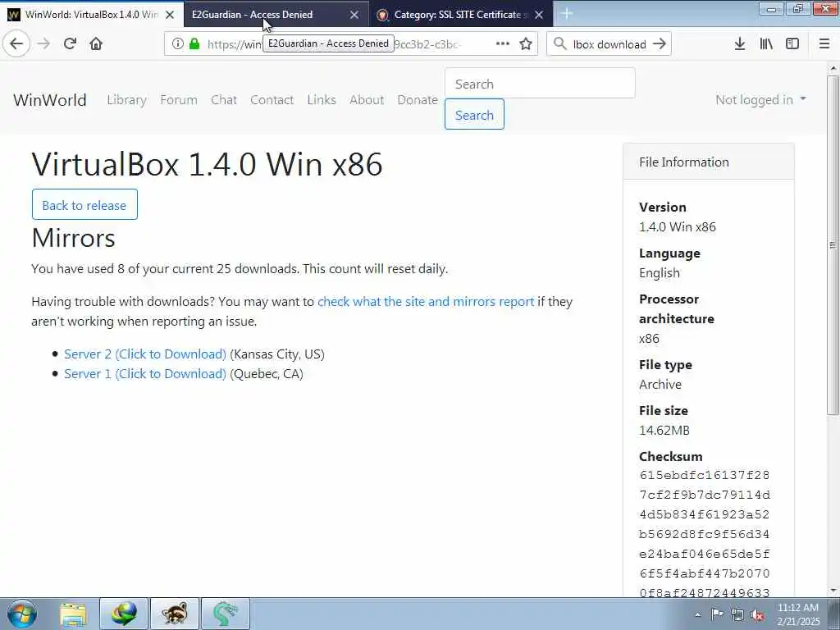Open the Contact nav item
This screenshot has height=630, width=840.
272,99
